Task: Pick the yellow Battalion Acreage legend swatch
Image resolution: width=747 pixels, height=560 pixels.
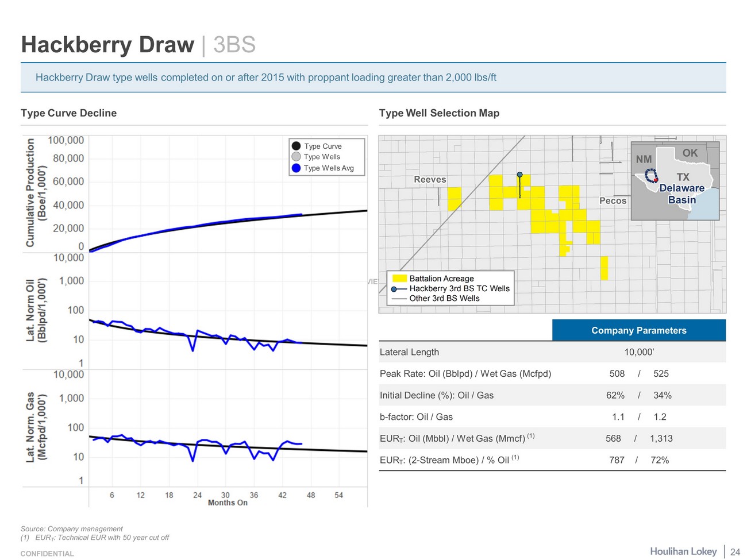Action: coord(399,279)
